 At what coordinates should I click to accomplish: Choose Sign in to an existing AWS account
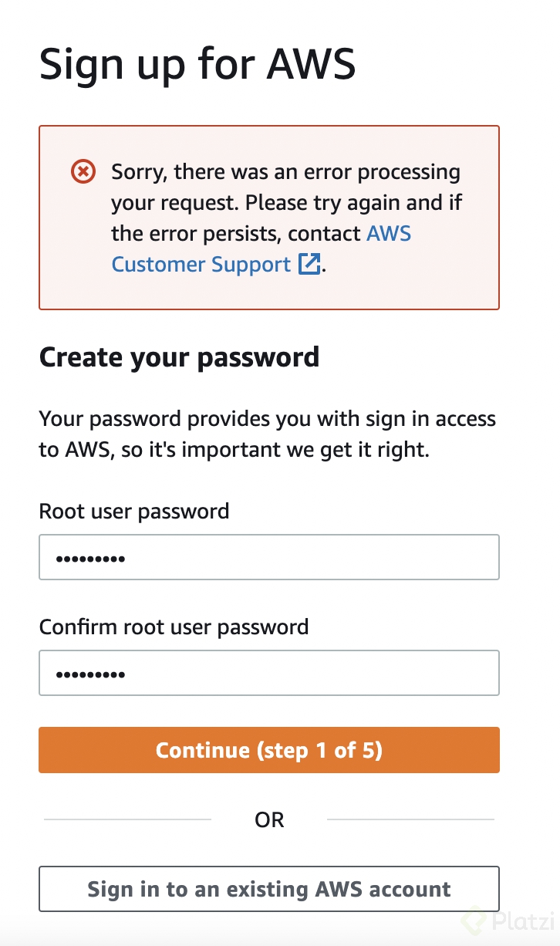click(x=269, y=889)
